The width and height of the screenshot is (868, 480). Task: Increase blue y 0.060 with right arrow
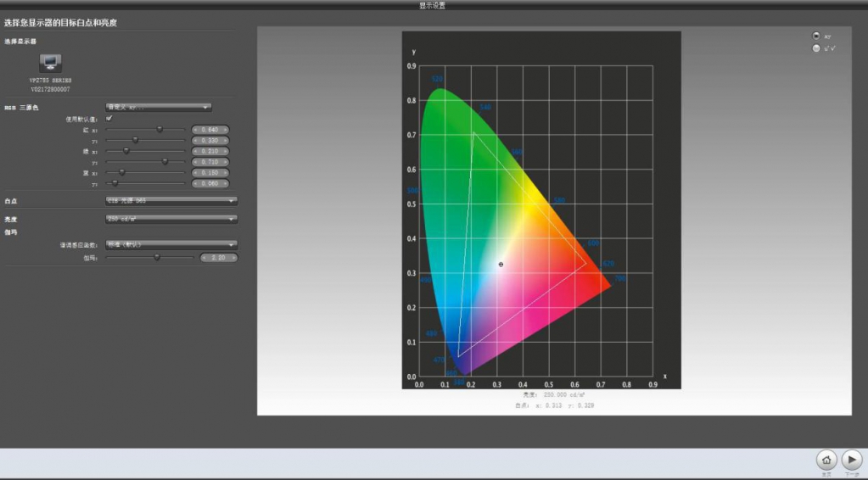(x=226, y=183)
